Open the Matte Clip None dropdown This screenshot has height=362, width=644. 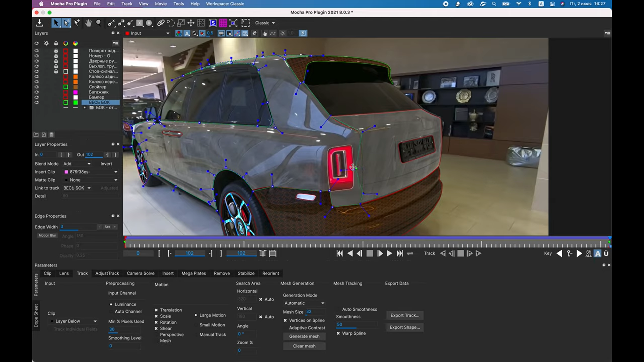91,180
